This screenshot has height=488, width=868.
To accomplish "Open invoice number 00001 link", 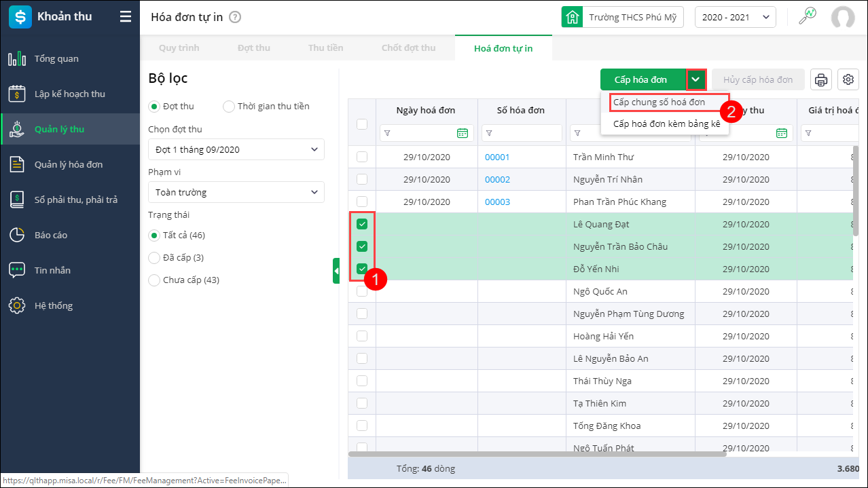I will (x=497, y=157).
